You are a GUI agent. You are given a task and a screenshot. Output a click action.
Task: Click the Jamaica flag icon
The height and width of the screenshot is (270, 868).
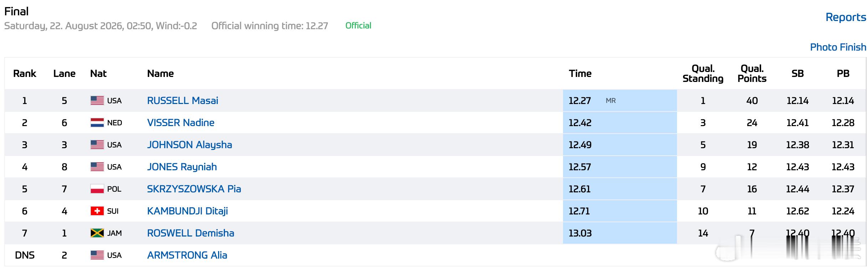pyautogui.click(x=97, y=233)
